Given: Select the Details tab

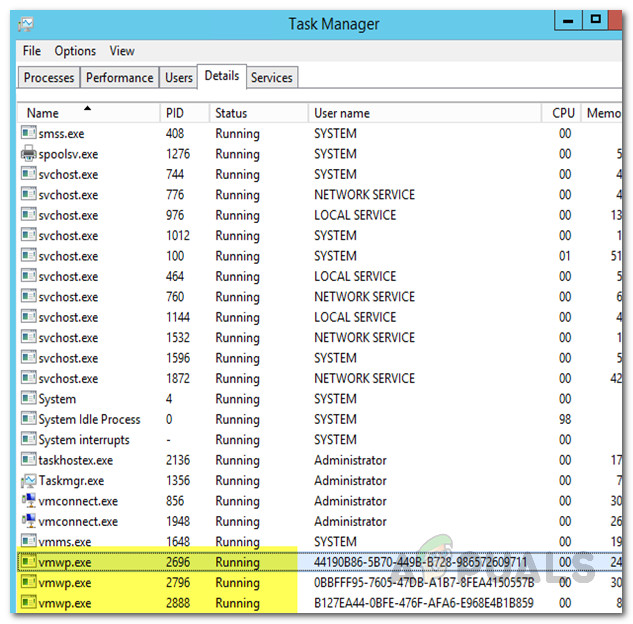Looking at the screenshot, I should coord(222,75).
